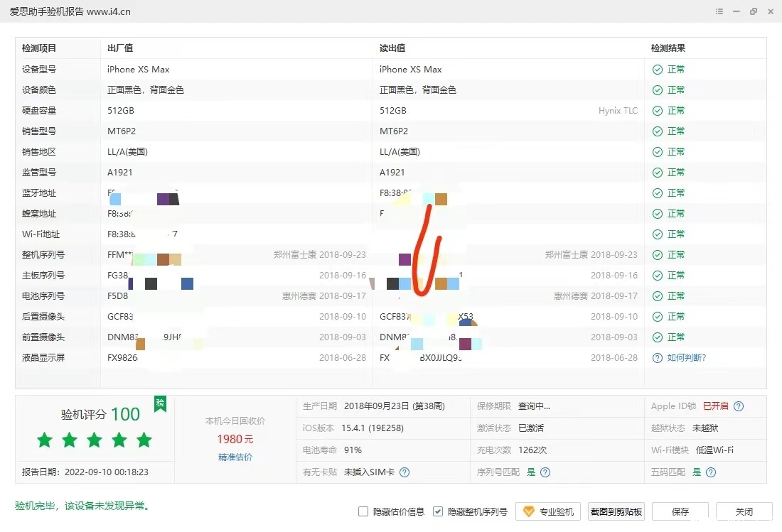
Task: Click the green check icon for Wi-Fi地址
Action: [x=658, y=234]
